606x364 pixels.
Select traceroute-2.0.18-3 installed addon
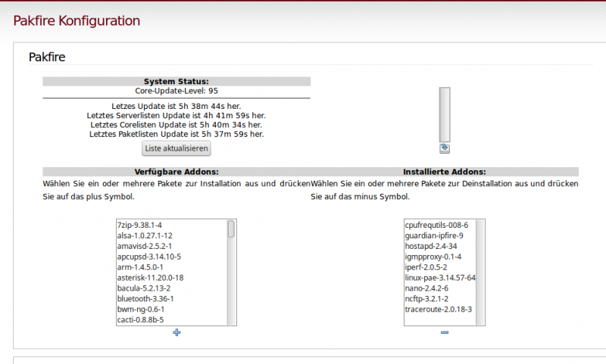coord(440,310)
